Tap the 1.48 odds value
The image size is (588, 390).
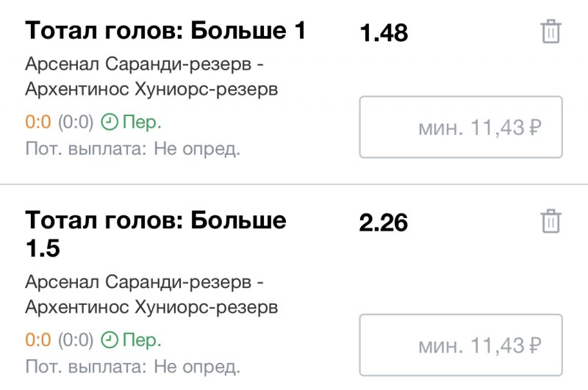tap(384, 33)
